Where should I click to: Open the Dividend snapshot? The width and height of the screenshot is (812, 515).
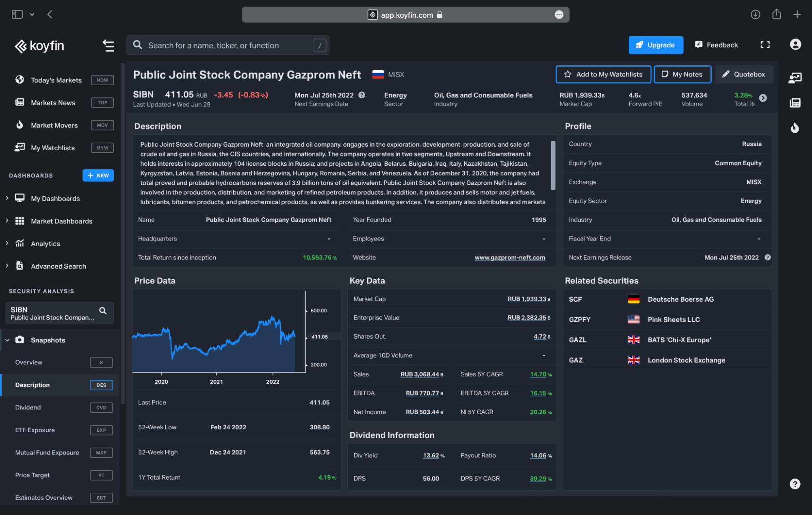click(x=60, y=407)
